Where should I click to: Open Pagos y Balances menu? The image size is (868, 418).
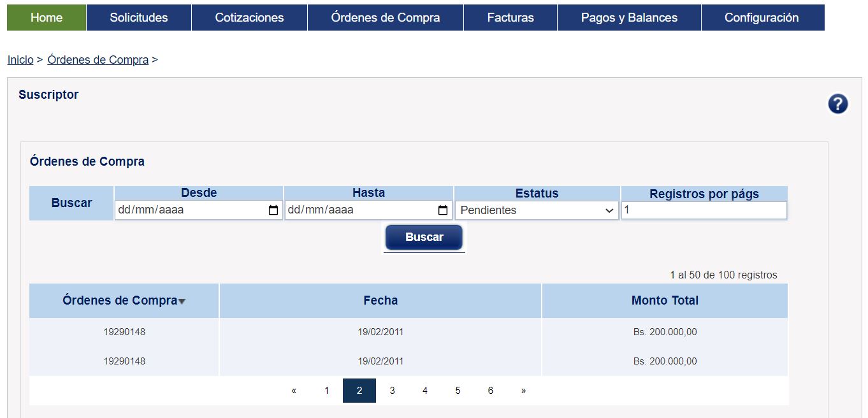pyautogui.click(x=629, y=18)
